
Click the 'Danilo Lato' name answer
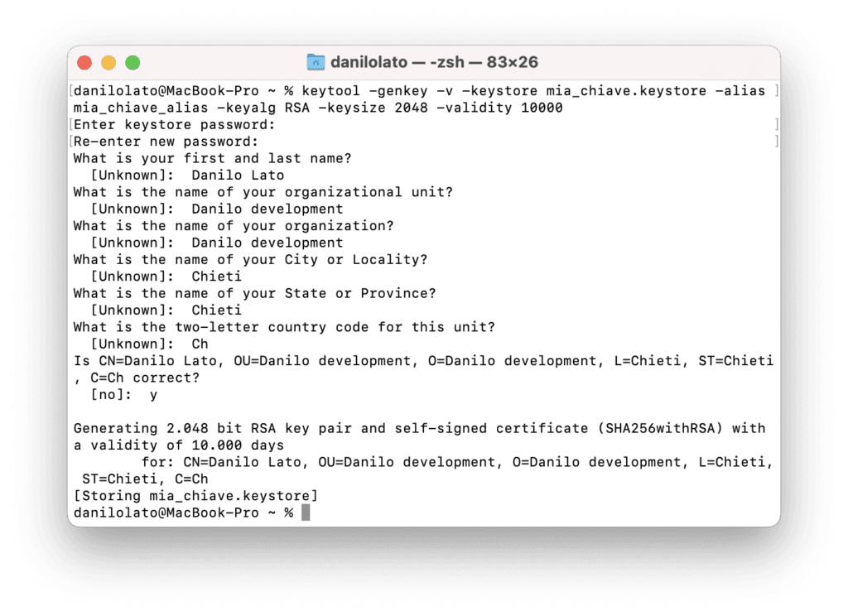coord(238,175)
